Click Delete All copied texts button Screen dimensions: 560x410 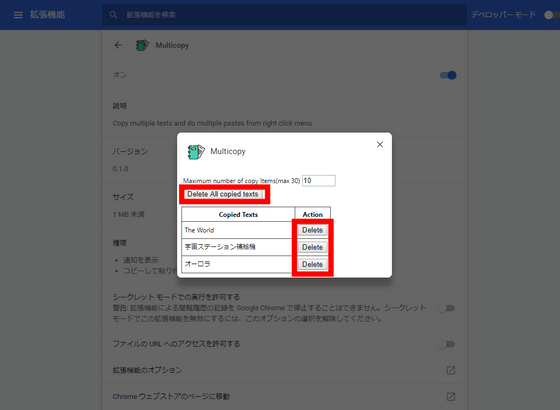[x=224, y=194]
